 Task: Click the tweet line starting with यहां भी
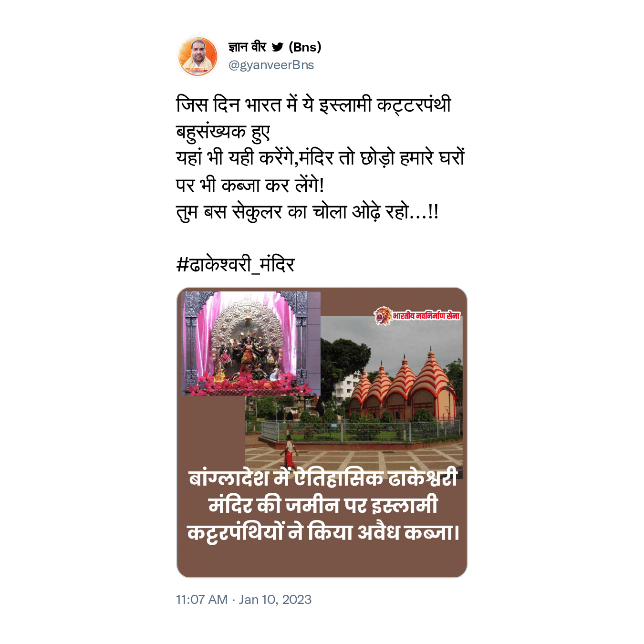click(320, 158)
